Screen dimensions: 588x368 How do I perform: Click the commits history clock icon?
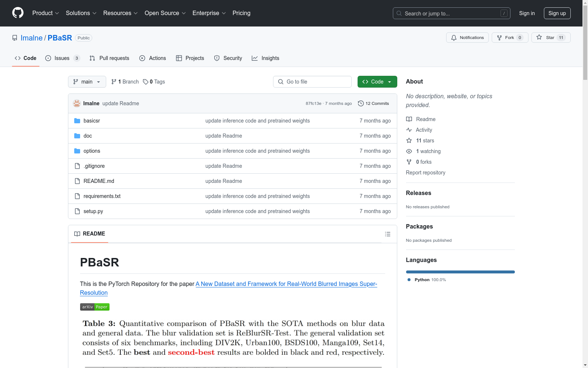tap(361, 103)
